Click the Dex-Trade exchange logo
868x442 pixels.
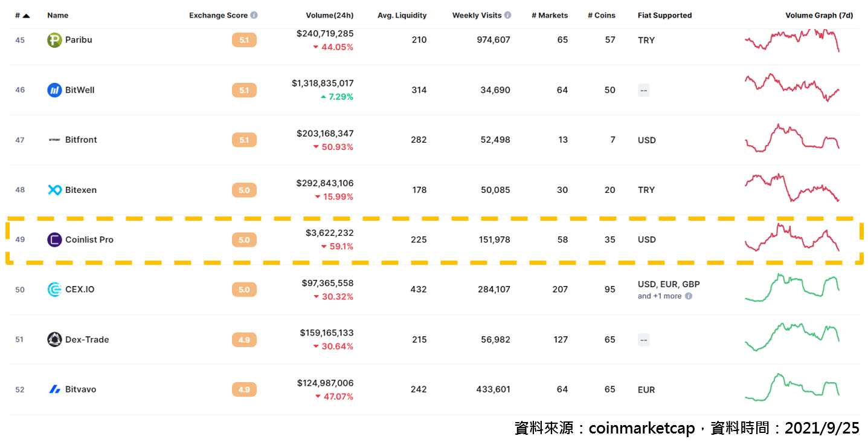pyautogui.click(x=54, y=339)
